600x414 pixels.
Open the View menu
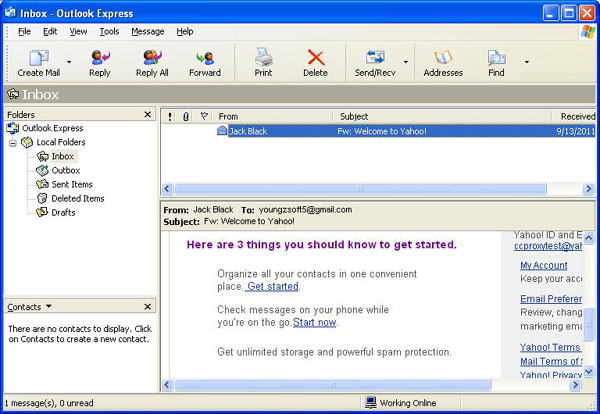(x=78, y=31)
